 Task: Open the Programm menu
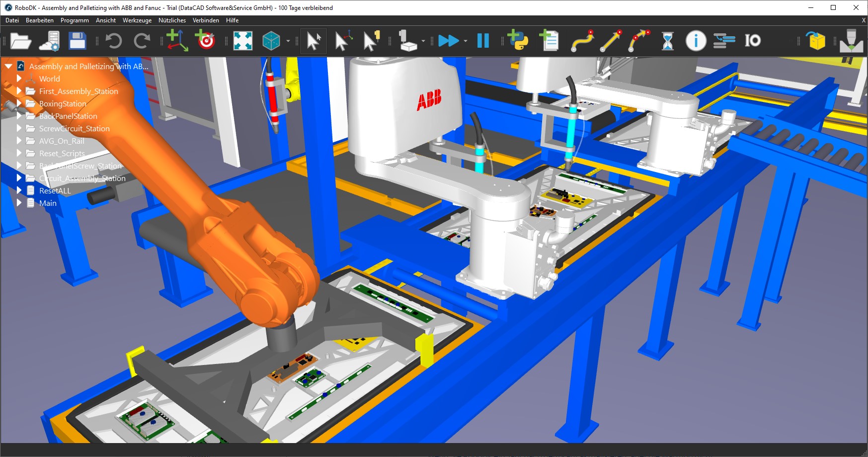[75, 20]
